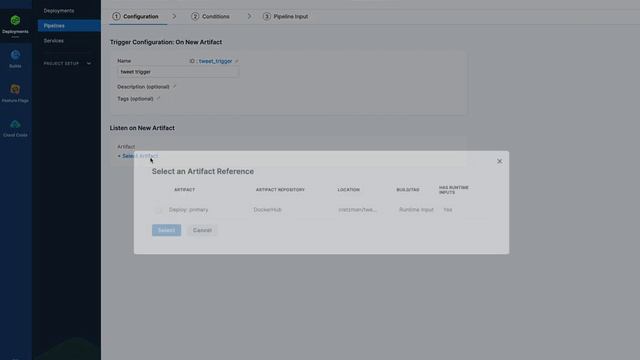Select the Deploy: primary artifact radio button
Screen dimensions: 640x360
coord(158,210)
